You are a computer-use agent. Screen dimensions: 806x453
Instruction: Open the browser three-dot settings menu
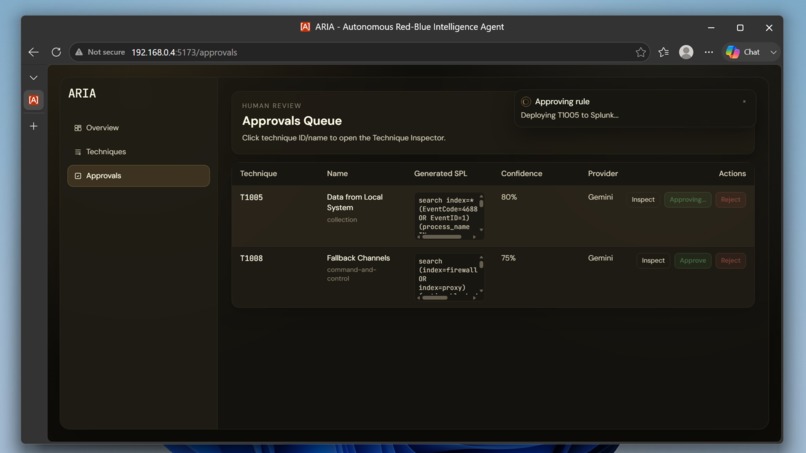(709, 52)
